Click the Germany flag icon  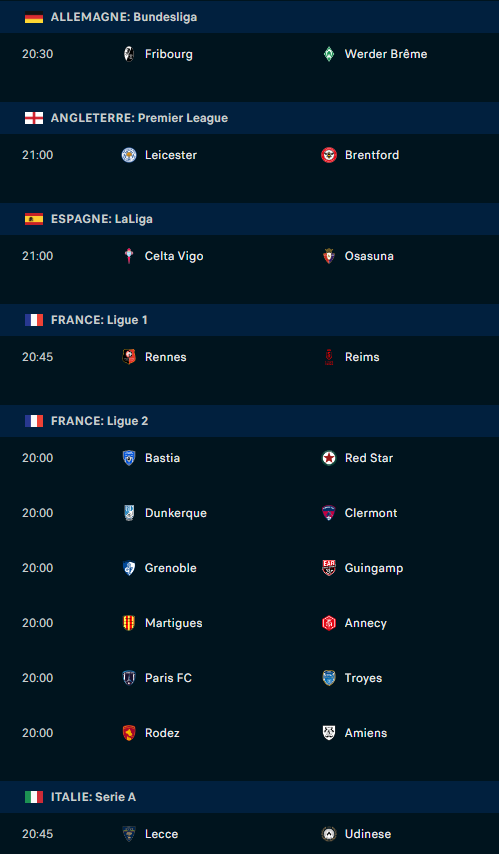[x=34, y=17]
